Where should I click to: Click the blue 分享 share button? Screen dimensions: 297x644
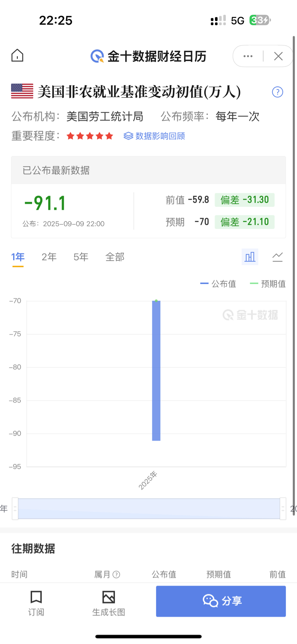(x=221, y=601)
